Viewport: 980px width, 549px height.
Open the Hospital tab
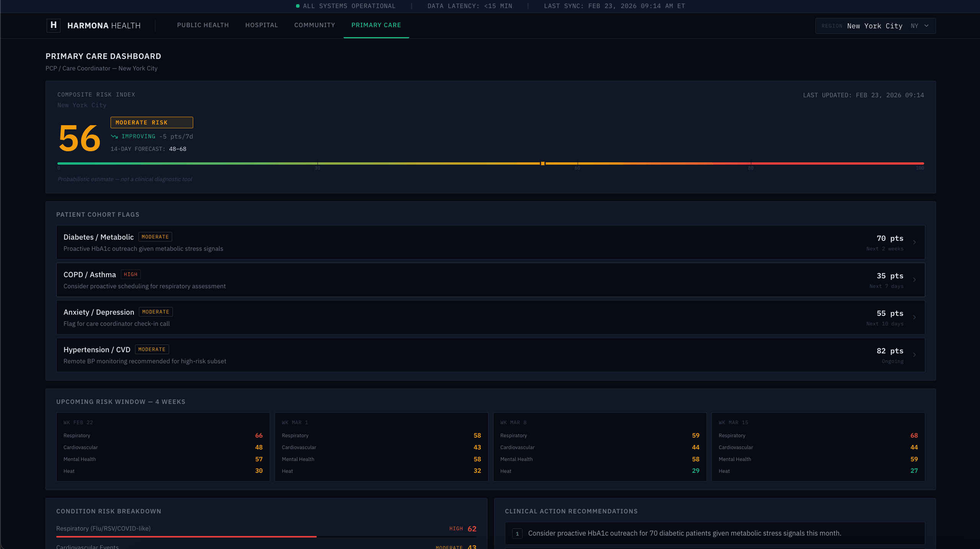pyautogui.click(x=262, y=25)
